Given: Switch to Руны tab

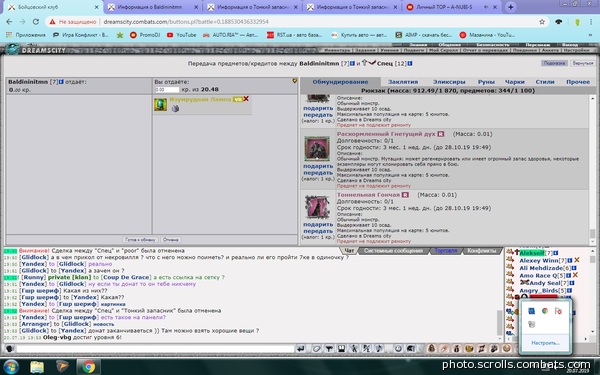Looking at the screenshot, I should [486, 82].
